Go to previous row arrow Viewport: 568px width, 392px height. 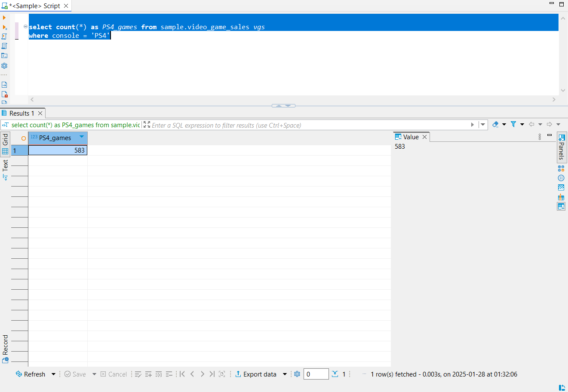tap(192, 374)
